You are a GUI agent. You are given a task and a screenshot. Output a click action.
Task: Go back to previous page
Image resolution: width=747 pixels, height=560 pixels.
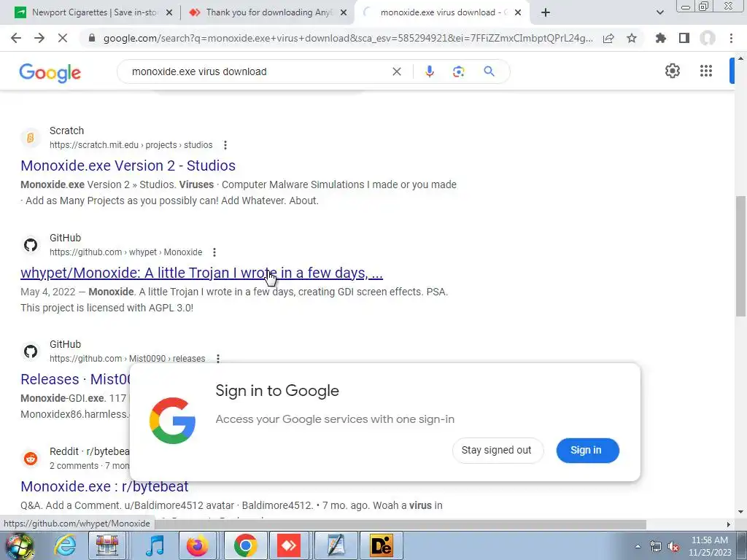click(x=16, y=38)
